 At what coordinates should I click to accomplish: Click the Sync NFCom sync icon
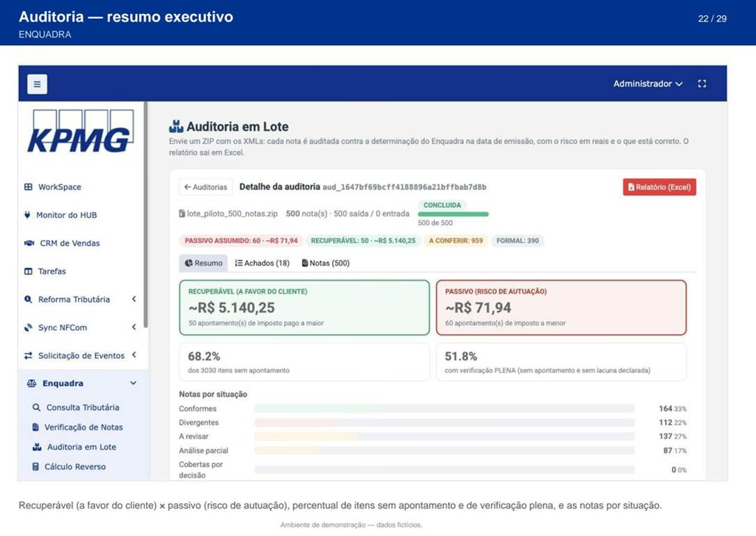[x=29, y=328]
